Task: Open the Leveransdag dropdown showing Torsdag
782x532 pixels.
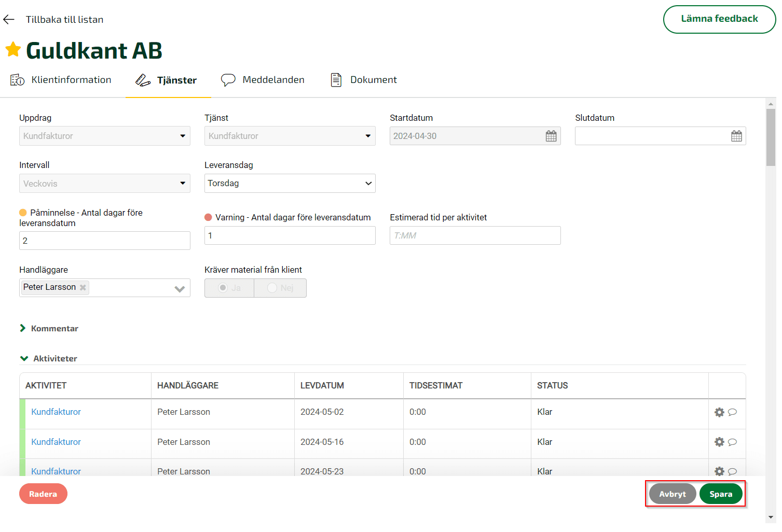Action: [290, 184]
